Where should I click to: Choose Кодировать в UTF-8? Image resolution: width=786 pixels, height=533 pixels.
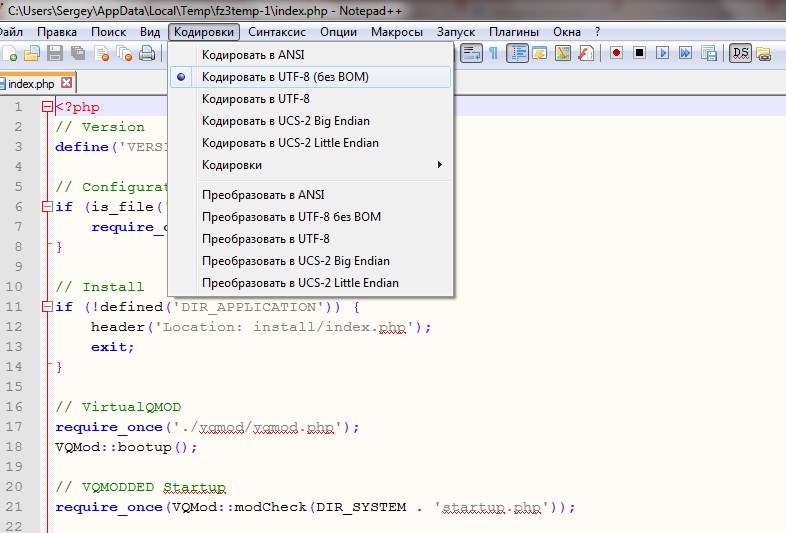coord(310,99)
